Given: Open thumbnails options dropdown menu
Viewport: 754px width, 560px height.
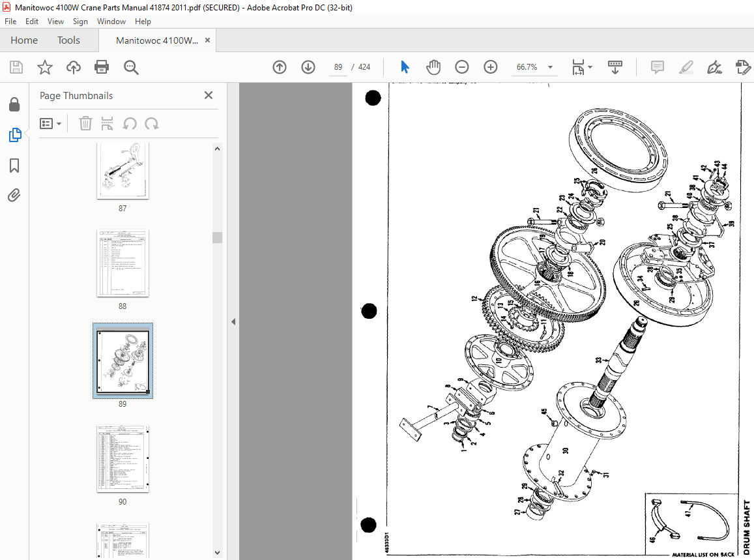Looking at the screenshot, I should (50, 124).
